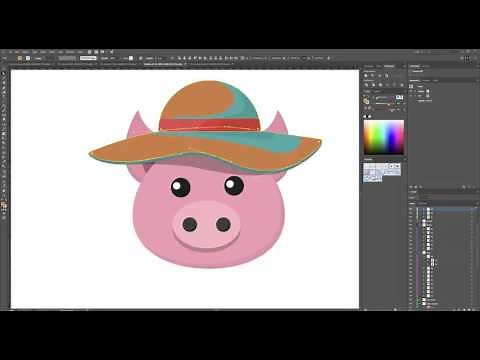
Task: Click the pig's pink snout on canvas
Action: (x=206, y=225)
